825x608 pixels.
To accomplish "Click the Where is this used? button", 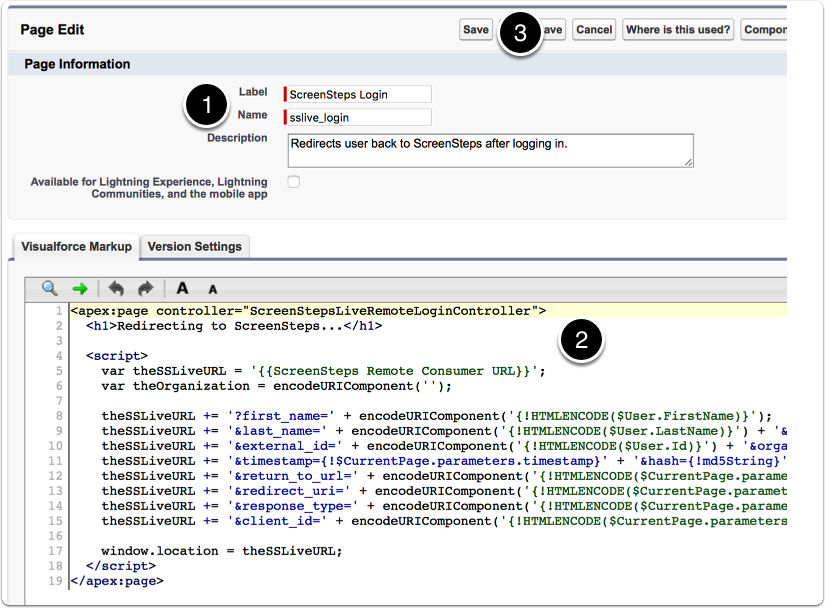I will click(678, 29).
